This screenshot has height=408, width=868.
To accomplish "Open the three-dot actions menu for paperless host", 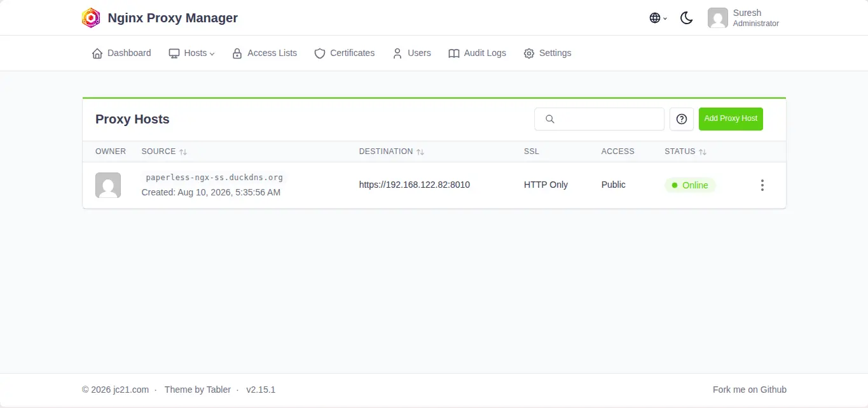I will point(762,185).
